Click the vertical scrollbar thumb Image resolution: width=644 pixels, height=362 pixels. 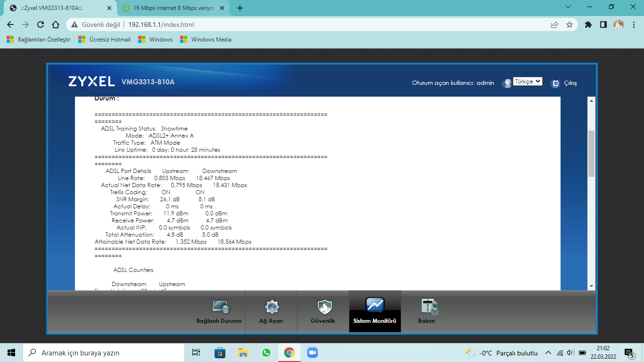tap(591, 154)
